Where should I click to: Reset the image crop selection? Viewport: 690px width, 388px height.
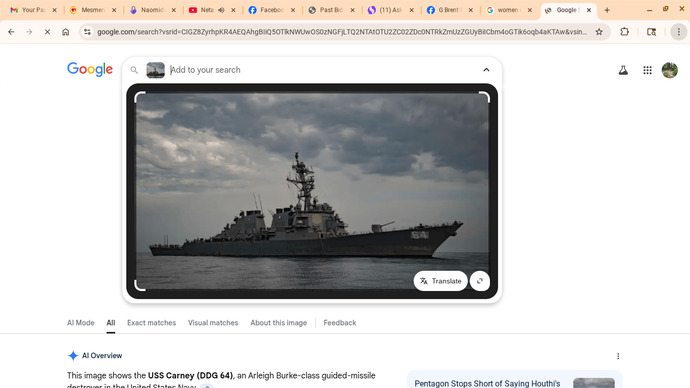coord(480,281)
